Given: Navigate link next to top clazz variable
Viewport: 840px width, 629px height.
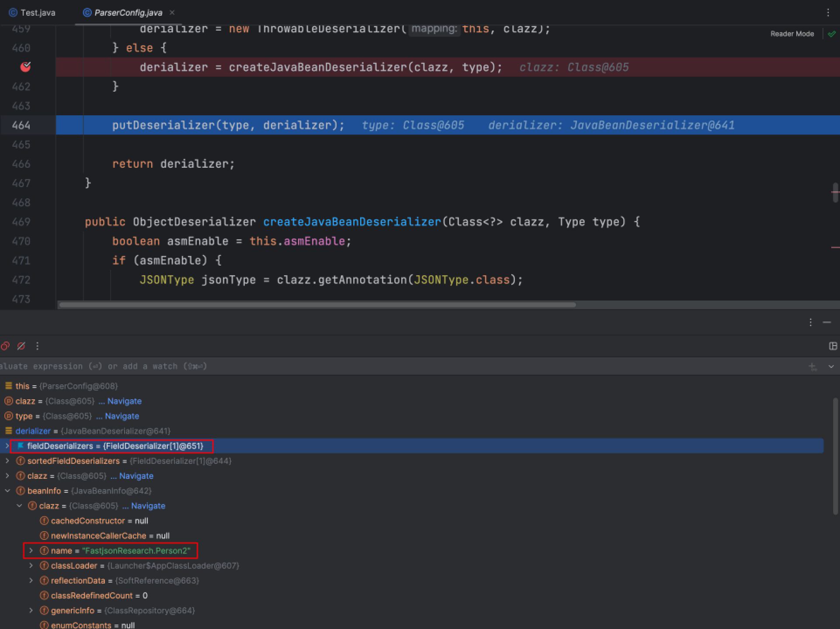Looking at the screenshot, I should 124,401.
